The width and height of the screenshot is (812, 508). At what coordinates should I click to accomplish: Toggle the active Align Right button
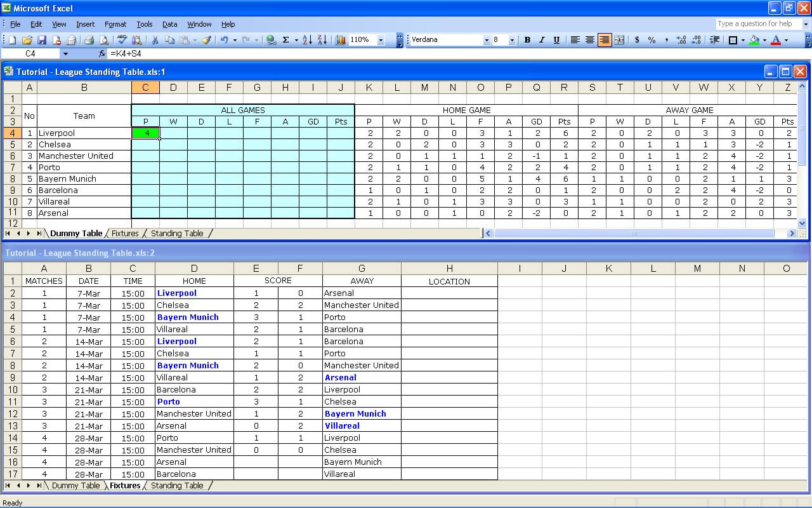605,40
